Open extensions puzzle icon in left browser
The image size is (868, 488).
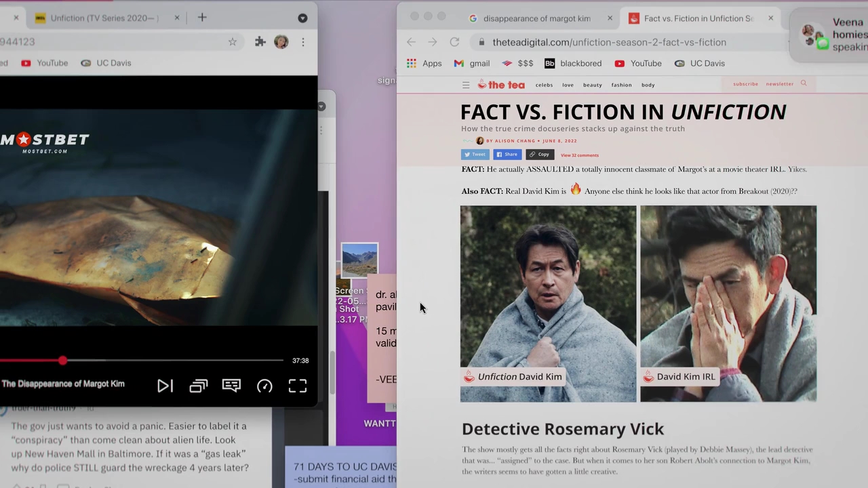click(x=260, y=42)
